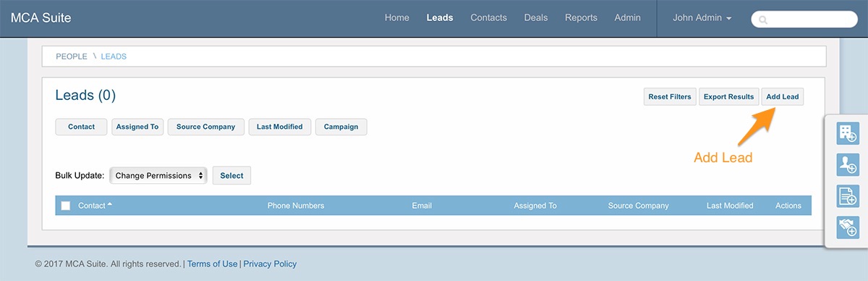Open the Contact filter
Image resolution: width=868 pixels, height=281 pixels.
pyautogui.click(x=81, y=127)
